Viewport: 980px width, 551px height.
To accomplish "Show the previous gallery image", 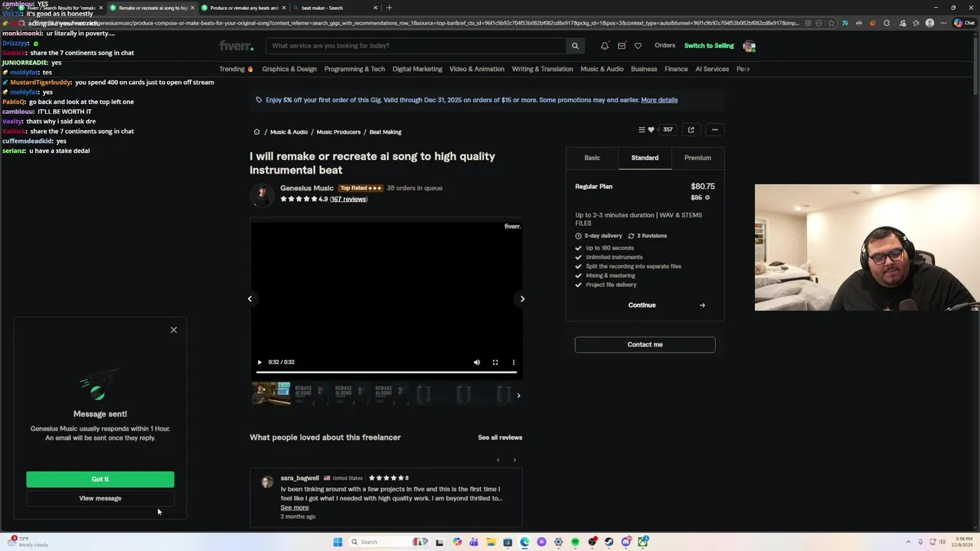I will click(250, 299).
